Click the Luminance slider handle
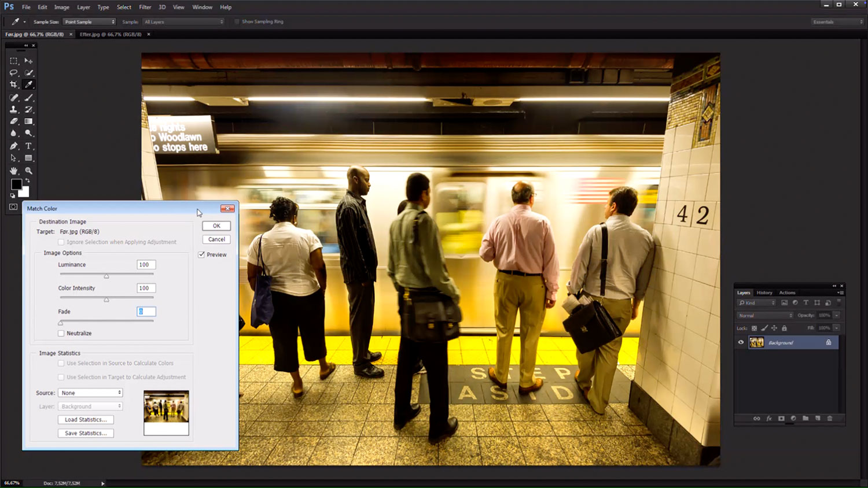 point(106,276)
